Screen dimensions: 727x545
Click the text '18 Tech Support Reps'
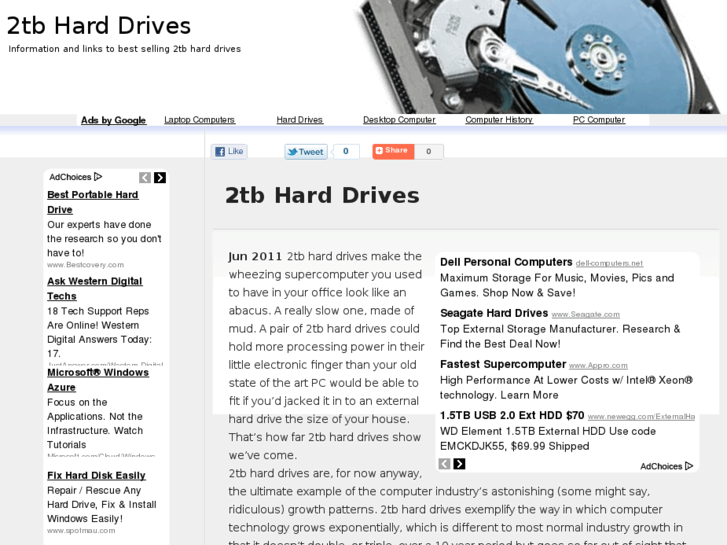(98, 311)
